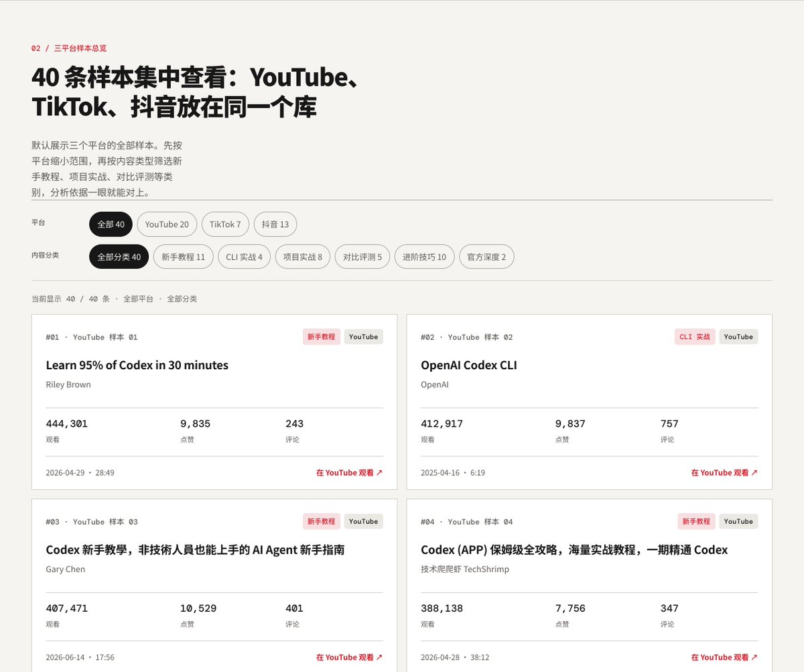Click the 新手教程 tag on sample #03
The height and width of the screenshot is (672, 804).
coord(322,521)
